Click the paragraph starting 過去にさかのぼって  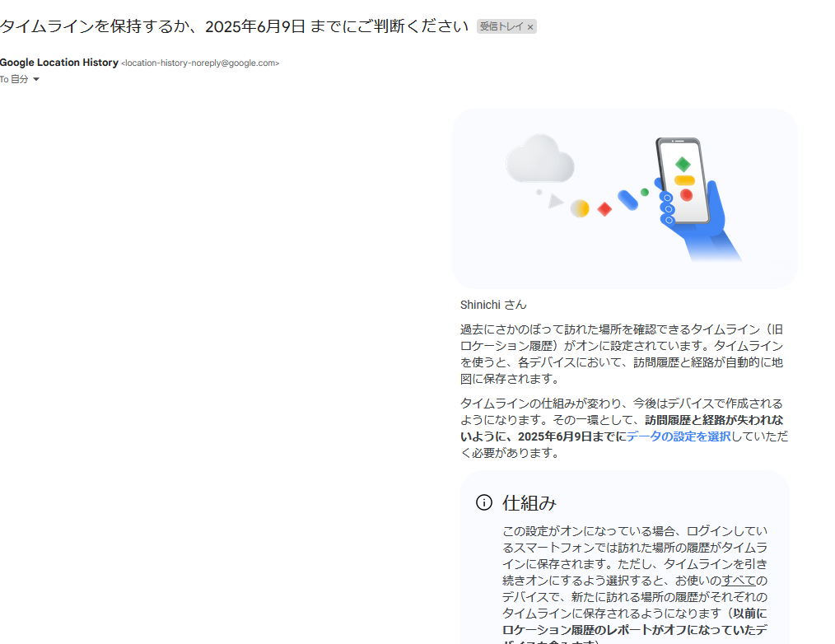tap(622, 353)
